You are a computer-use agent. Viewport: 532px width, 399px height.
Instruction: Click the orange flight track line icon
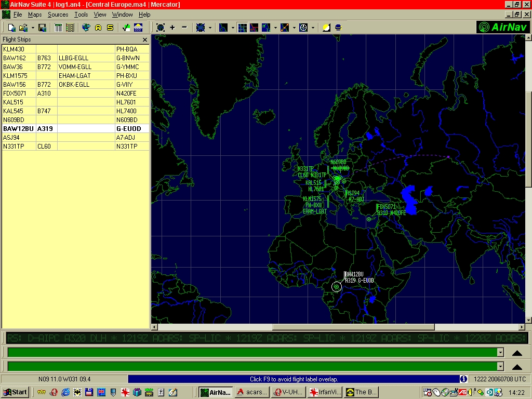(285, 28)
